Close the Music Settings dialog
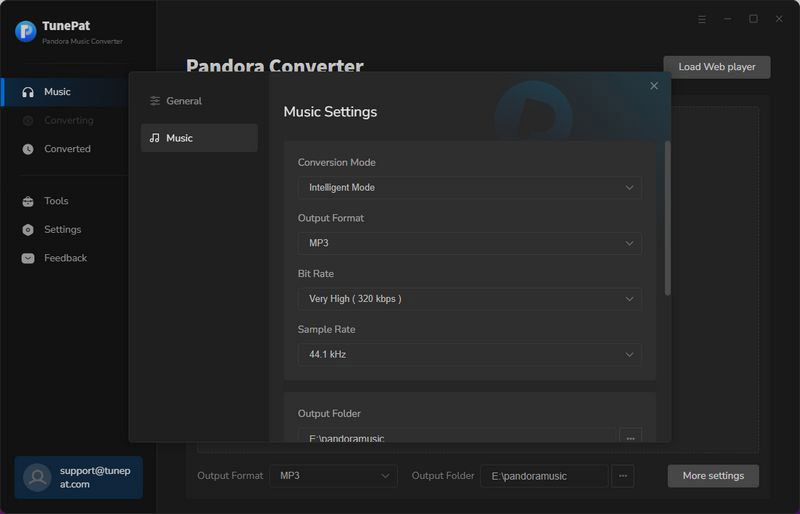Image resolution: width=800 pixels, height=514 pixels. tap(654, 86)
